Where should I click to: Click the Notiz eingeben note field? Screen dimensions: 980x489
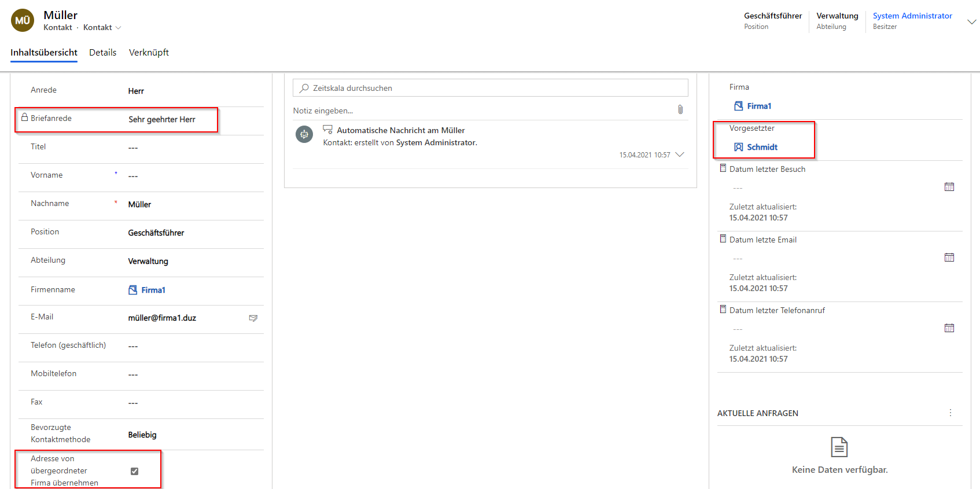point(480,111)
